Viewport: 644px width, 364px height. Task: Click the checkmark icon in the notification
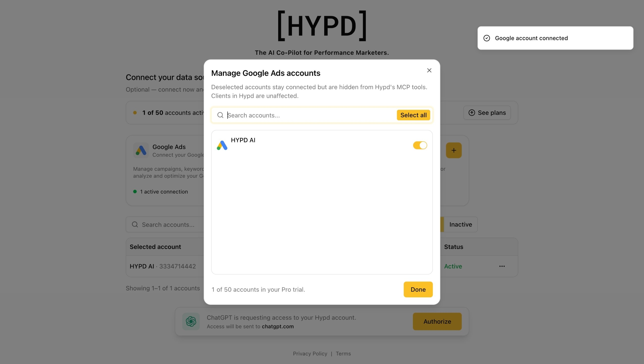[x=486, y=38]
